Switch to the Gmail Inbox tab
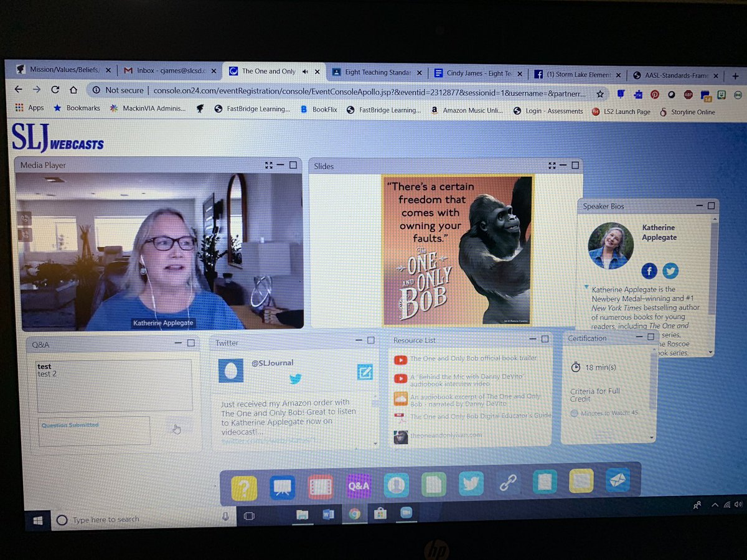This screenshot has width=747, height=560. (x=169, y=71)
